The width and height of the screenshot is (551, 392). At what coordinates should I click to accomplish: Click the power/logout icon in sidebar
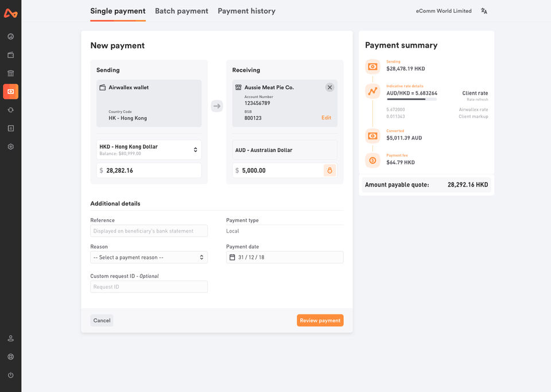click(x=10, y=375)
